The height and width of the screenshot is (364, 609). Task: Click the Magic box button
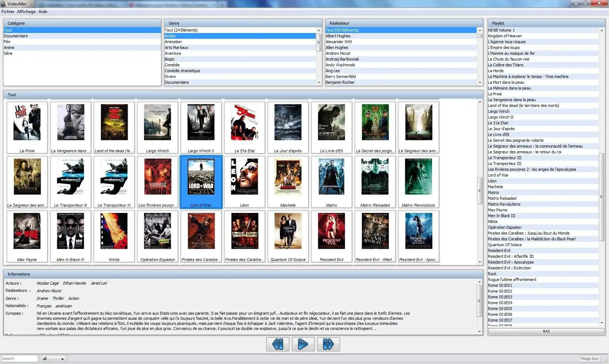point(589,359)
